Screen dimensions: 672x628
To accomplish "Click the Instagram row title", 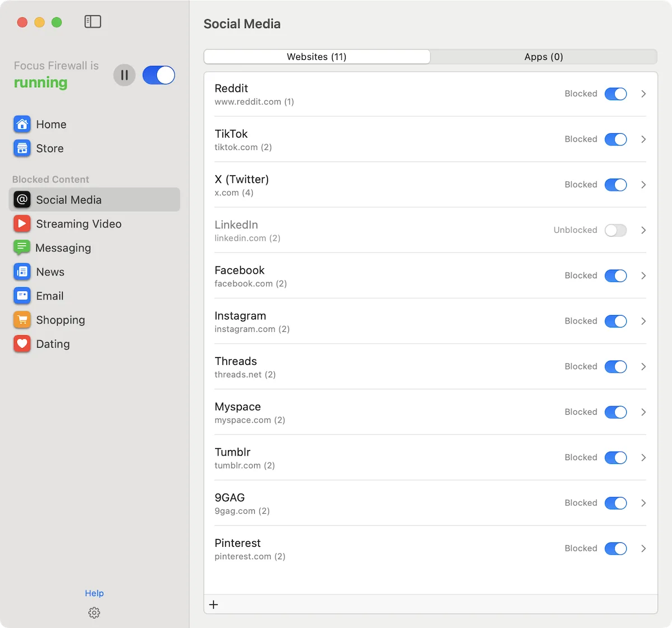I will click(240, 316).
